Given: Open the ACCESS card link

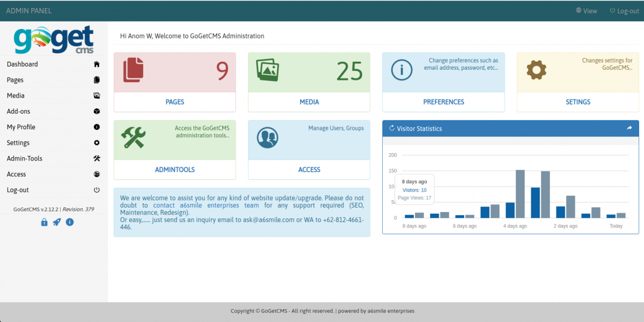Looking at the screenshot, I should pos(309,170).
